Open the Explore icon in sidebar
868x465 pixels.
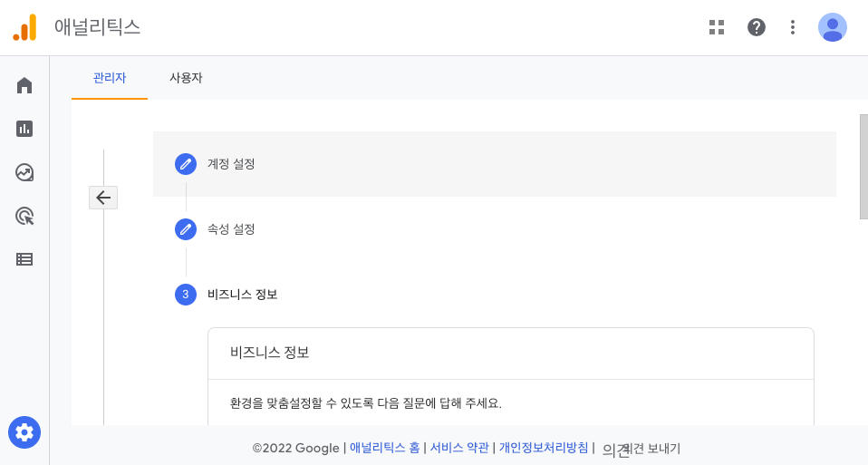click(24, 172)
